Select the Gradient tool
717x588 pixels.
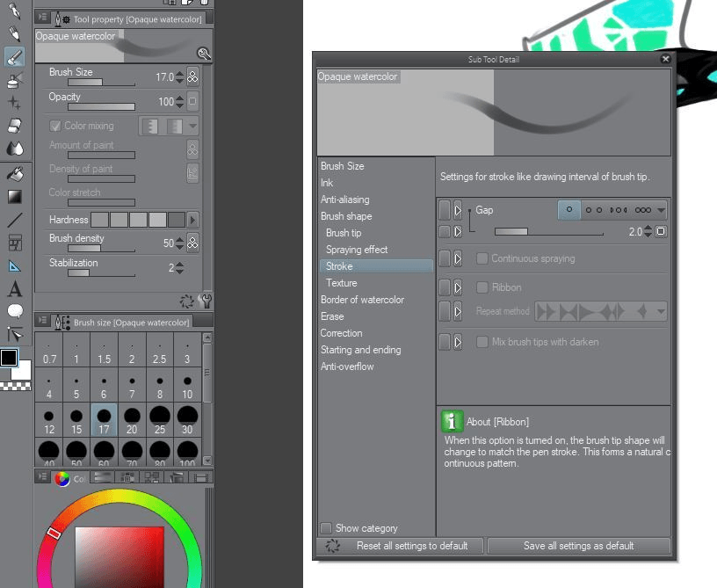pos(15,197)
